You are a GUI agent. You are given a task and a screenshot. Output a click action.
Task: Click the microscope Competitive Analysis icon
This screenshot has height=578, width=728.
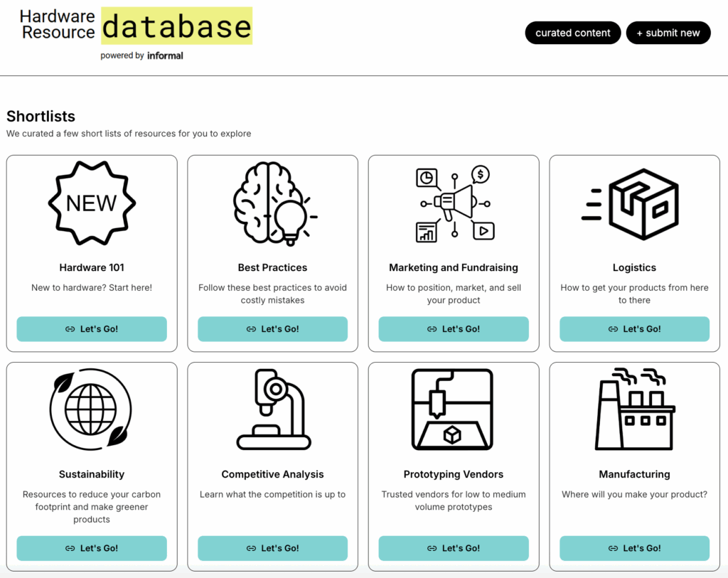click(x=272, y=410)
